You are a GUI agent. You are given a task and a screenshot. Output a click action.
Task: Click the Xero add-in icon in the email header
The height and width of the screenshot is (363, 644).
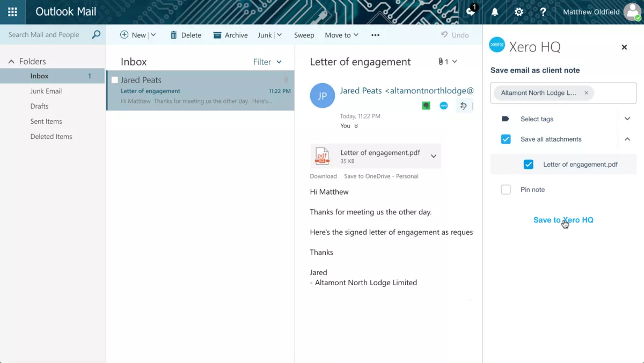click(x=444, y=106)
